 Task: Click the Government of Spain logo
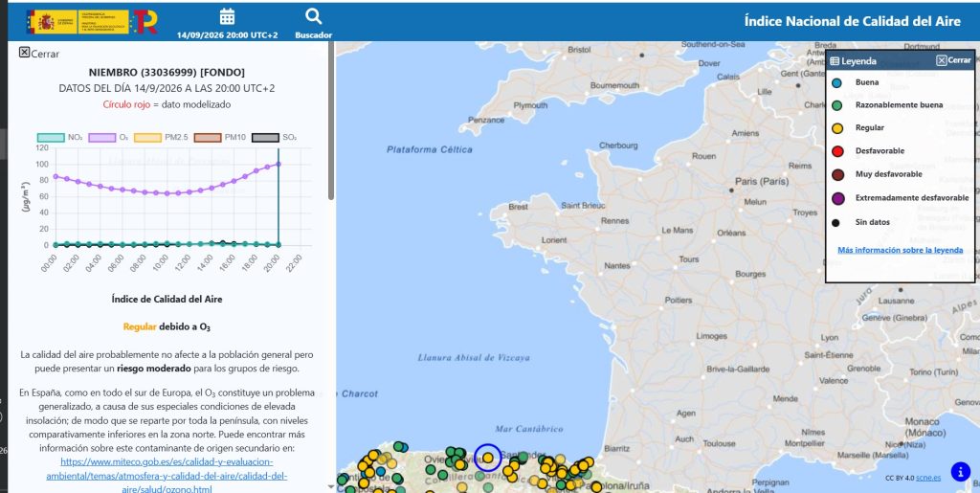(x=78, y=22)
